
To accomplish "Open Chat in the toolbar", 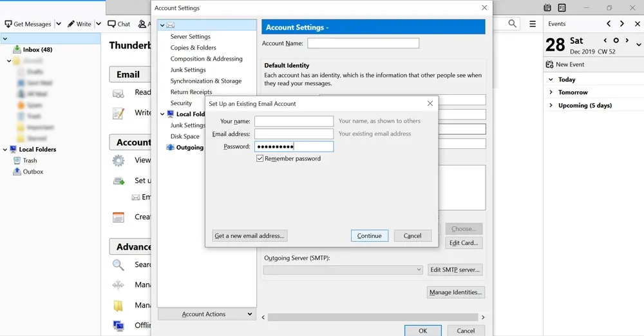I will tap(118, 24).
